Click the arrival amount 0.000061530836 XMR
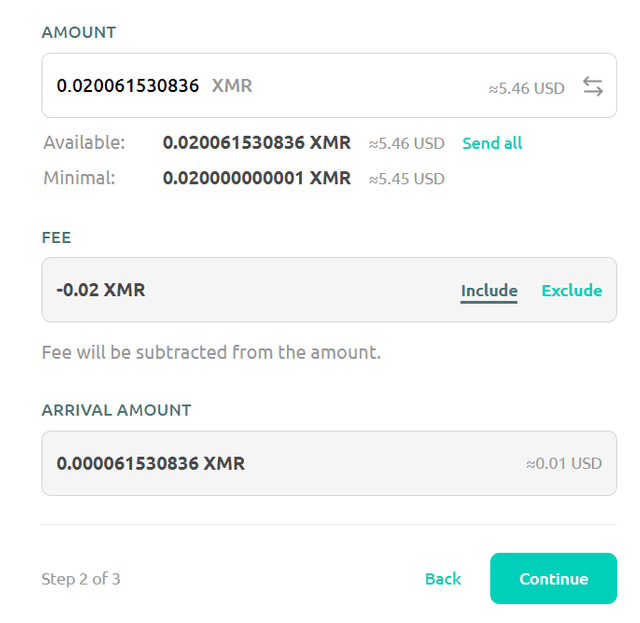Screen dimensions: 640x623 (x=150, y=463)
